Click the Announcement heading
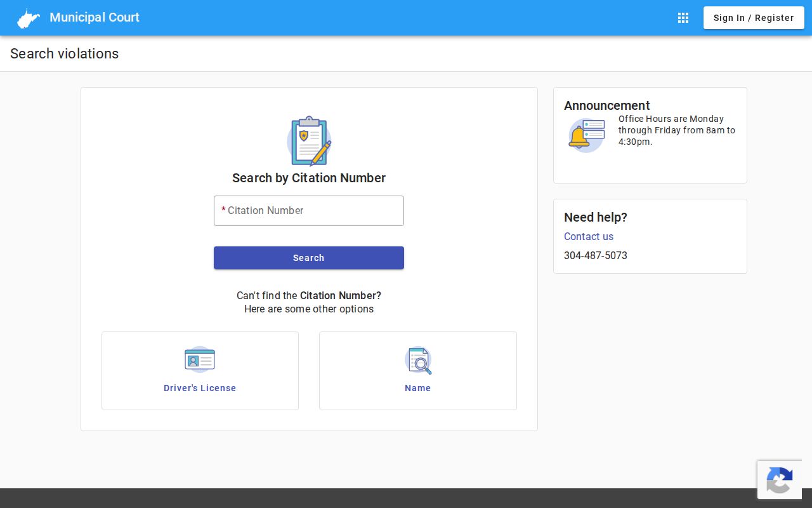 pos(607,105)
